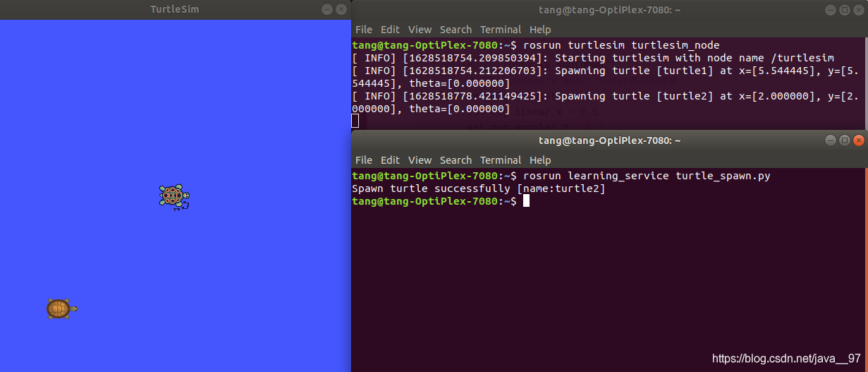868x372 pixels.
Task: Open Search menu in upper terminal
Action: [456, 30]
